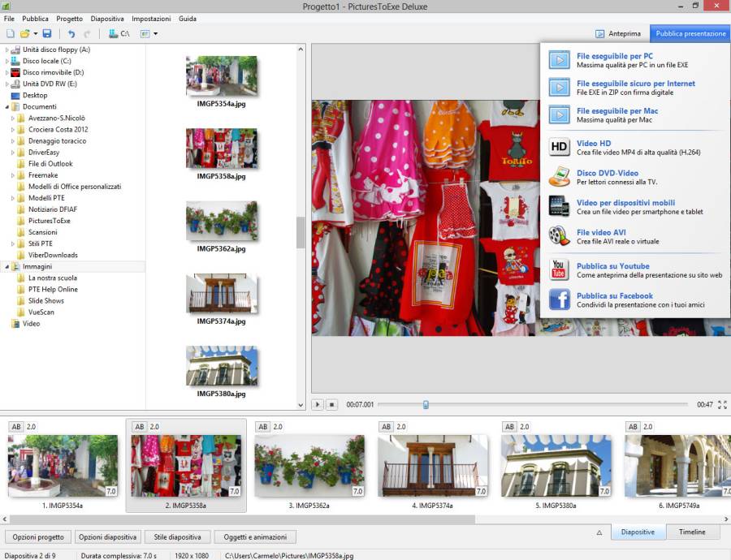Expand the Crociera Costa 2012 folder
This screenshot has height=560, width=731.
[x=14, y=130]
